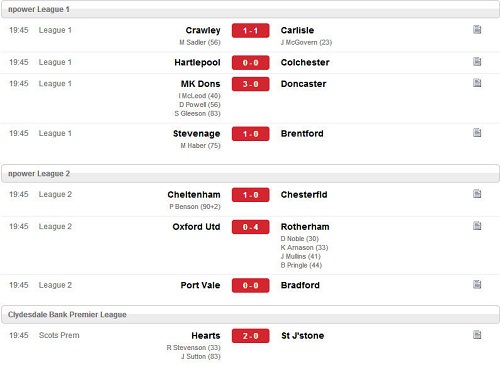Open the Rotherham team link

click(x=305, y=227)
